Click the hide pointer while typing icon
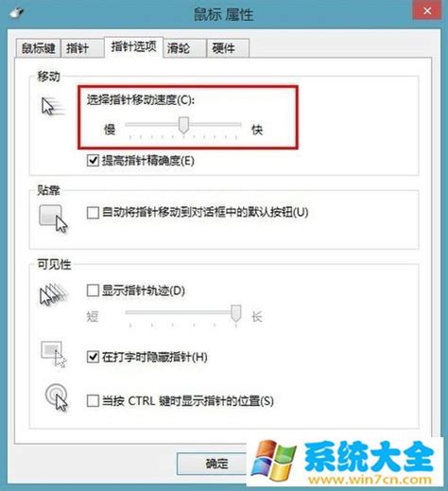The height and width of the screenshot is (491, 448). pos(54,355)
